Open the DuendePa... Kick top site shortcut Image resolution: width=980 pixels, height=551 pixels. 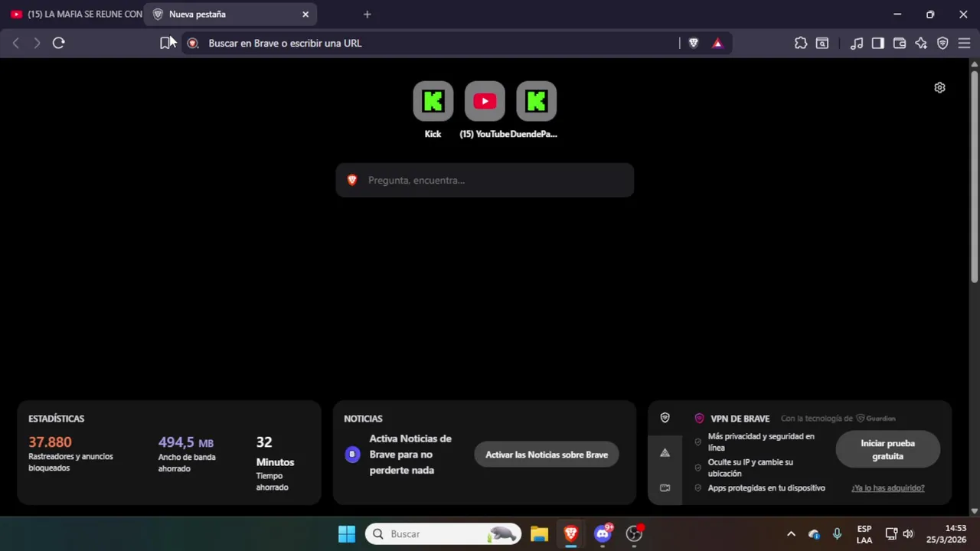click(536, 101)
